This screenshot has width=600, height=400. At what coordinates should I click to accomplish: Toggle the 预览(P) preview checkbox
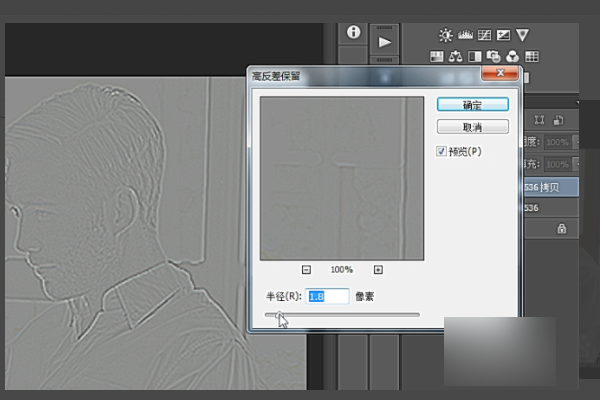click(443, 151)
